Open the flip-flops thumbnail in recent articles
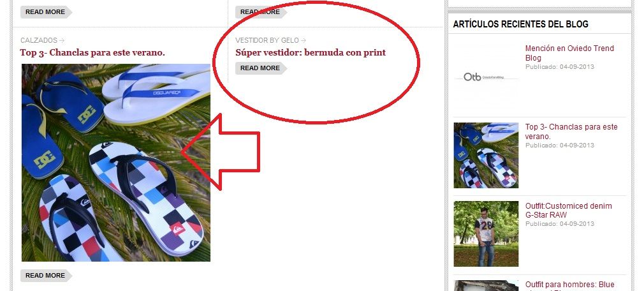Image resolution: width=644 pixels, height=291 pixels. [x=486, y=155]
